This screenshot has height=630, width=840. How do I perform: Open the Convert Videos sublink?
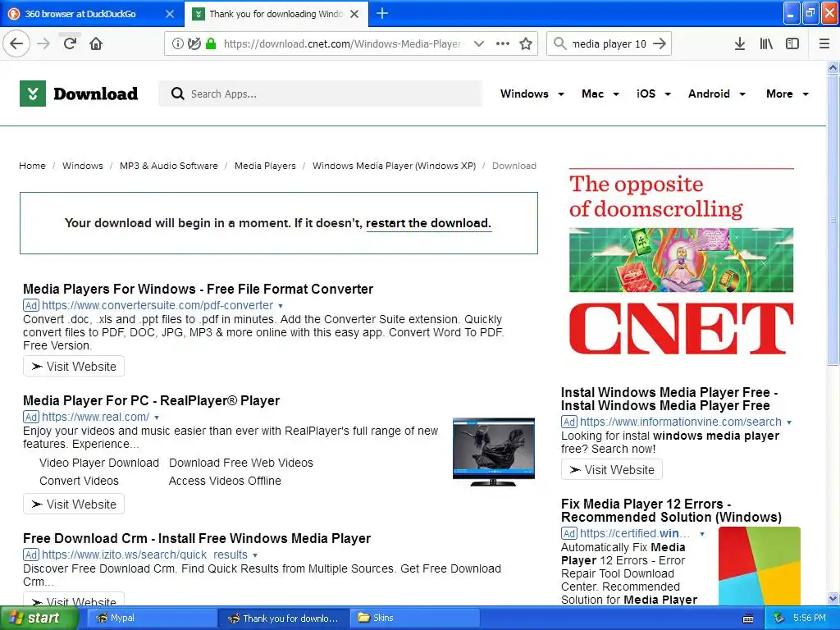point(79,481)
